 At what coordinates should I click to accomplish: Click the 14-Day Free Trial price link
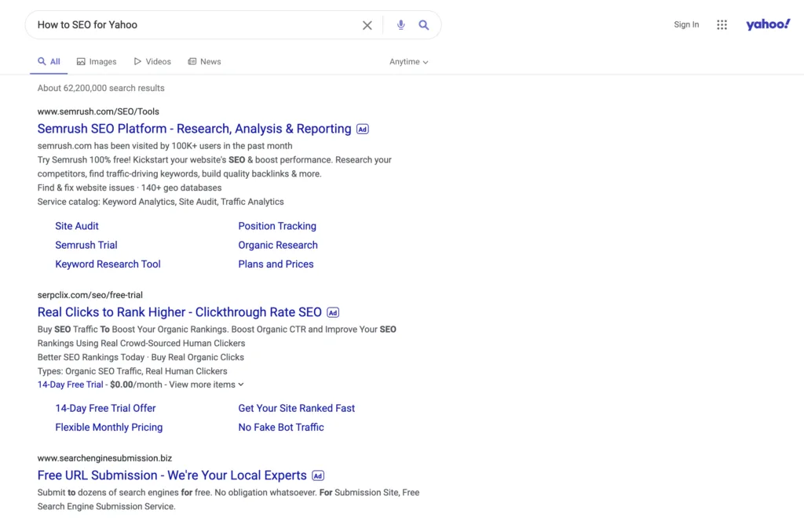click(70, 384)
